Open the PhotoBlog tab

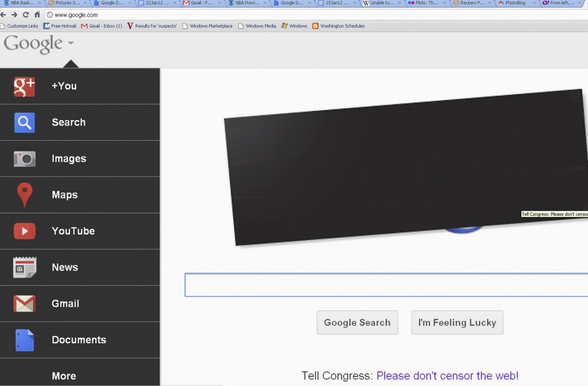515,3
